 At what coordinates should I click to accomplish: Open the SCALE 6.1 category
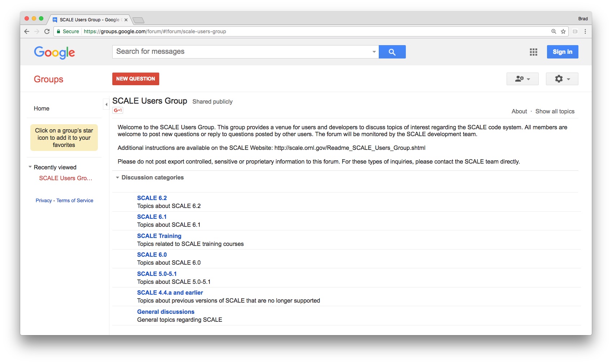pyautogui.click(x=152, y=217)
